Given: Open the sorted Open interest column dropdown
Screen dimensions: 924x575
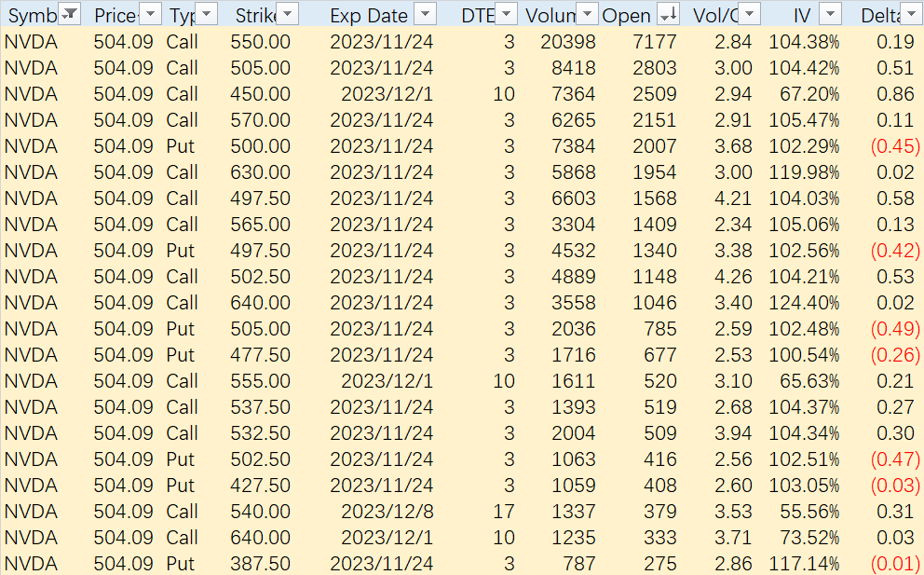Looking at the screenshot, I should 668,14.
